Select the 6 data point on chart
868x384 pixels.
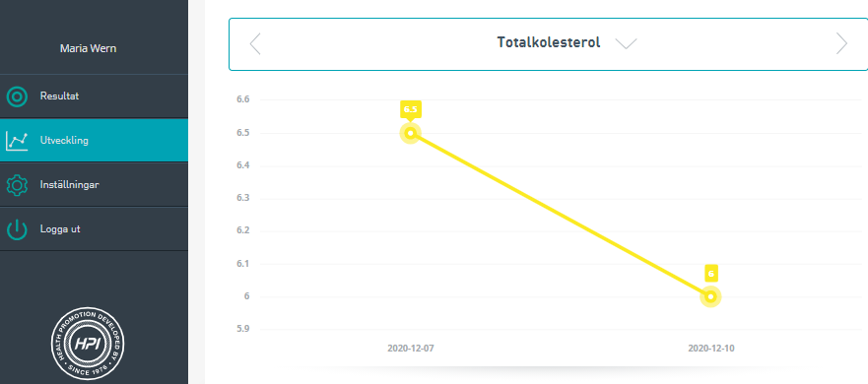click(x=710, y=296)
